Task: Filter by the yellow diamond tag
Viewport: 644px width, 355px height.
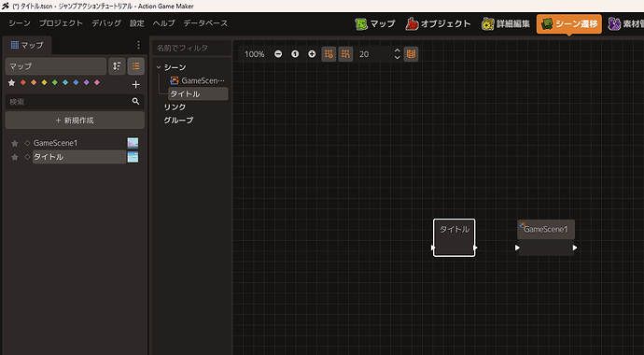Action: 45,82
